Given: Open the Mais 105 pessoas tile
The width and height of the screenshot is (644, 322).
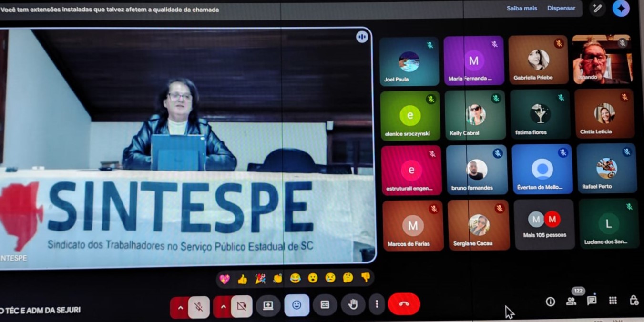Looking at the screenshot, I should point(544,224).
